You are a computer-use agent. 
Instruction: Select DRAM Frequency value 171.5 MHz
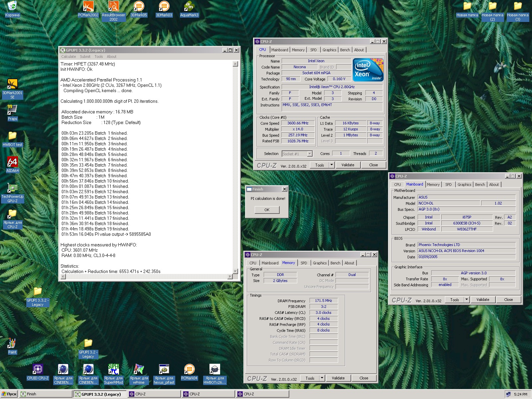[x=324, y=301]
